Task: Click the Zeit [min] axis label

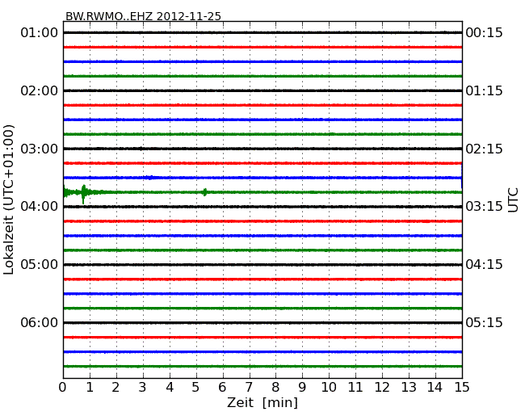Action: pos(262,402)
